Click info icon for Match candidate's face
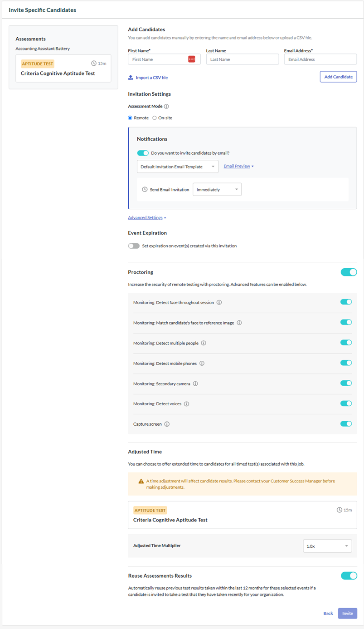Viewport: 364px width, 629px height. pos(239,323)
